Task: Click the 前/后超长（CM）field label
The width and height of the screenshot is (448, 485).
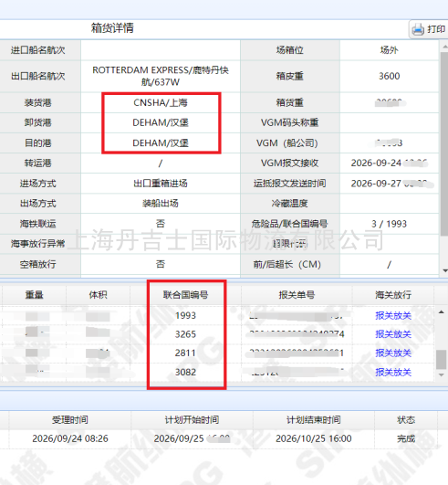Action: click(x=287, y=264)
